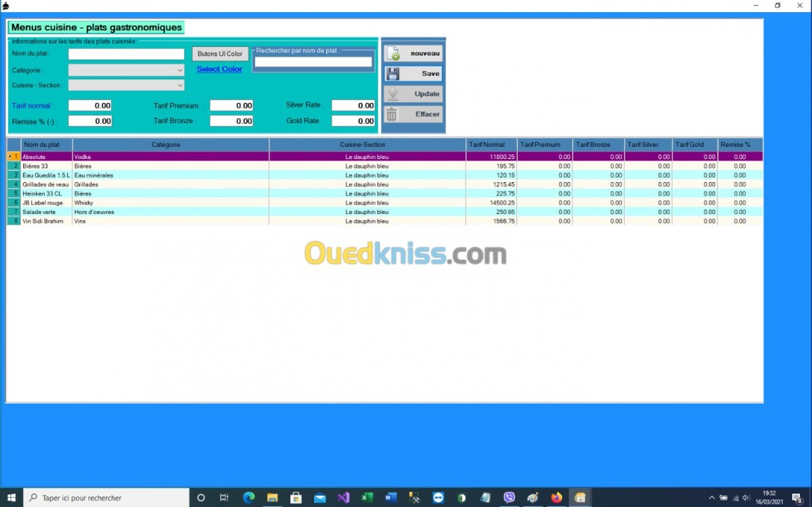Open Task View from the taskbar
This screenshot has width=812, height=507.
coord(224,498)
